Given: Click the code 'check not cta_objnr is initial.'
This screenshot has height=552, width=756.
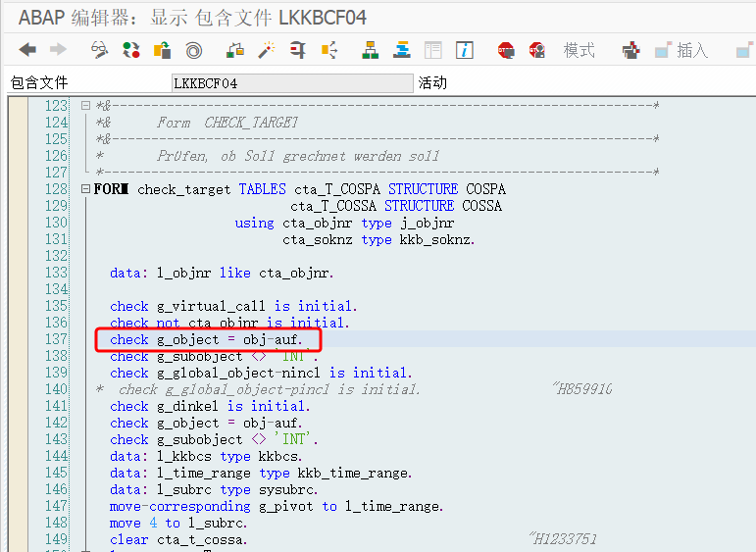Looking at the screenshot, I should point(229,323).
